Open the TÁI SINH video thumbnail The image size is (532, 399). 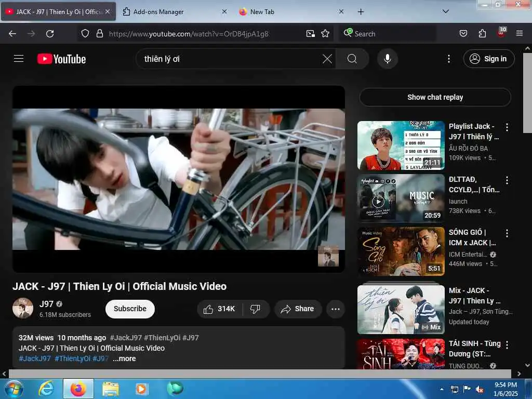401,354
